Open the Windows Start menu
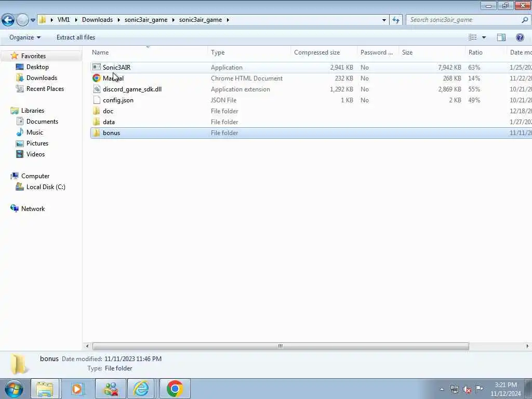The height and width of the screenshot is (399, 532). (14, 389)
